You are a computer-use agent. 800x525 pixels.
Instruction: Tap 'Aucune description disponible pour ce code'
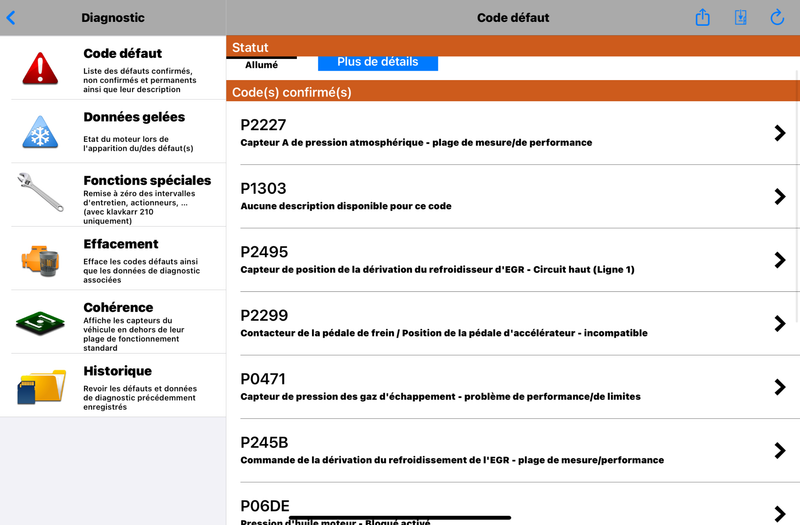(345, 206)
